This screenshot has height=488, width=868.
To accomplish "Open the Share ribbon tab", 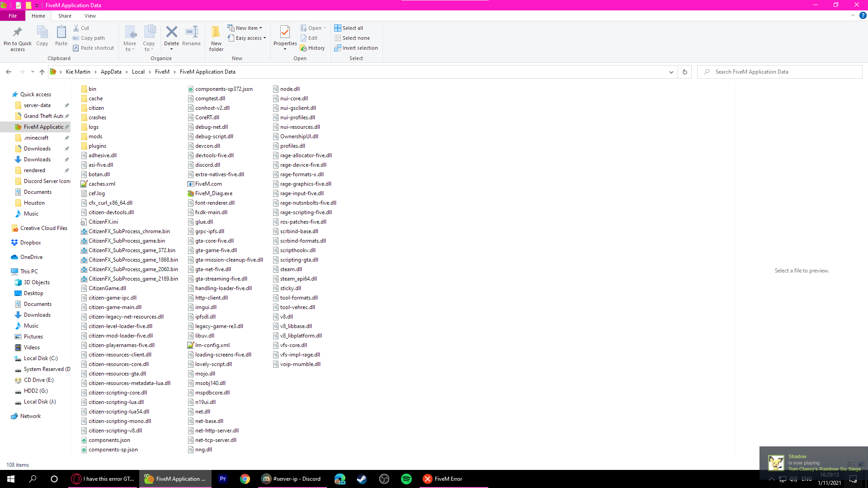I will click(65, 16).
